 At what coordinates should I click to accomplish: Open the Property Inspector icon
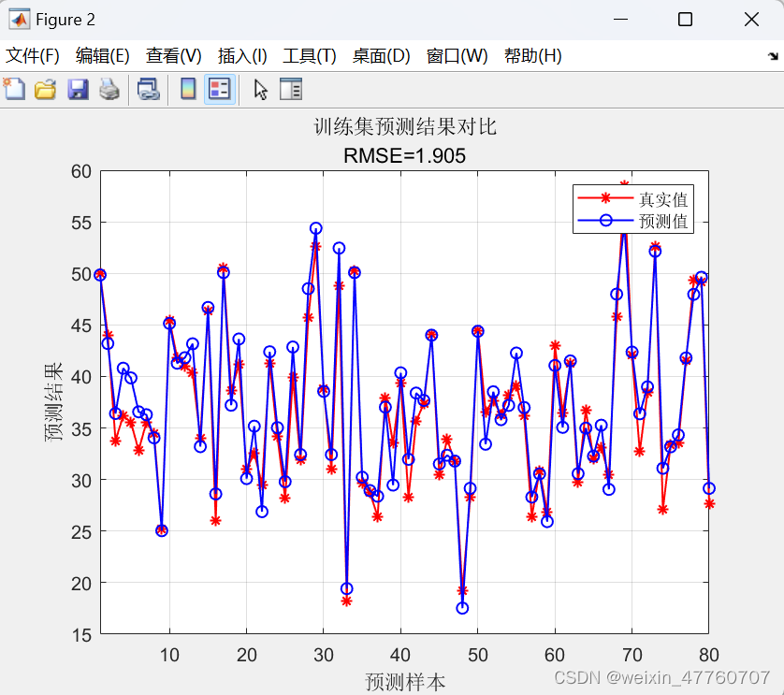coord(290,89)
